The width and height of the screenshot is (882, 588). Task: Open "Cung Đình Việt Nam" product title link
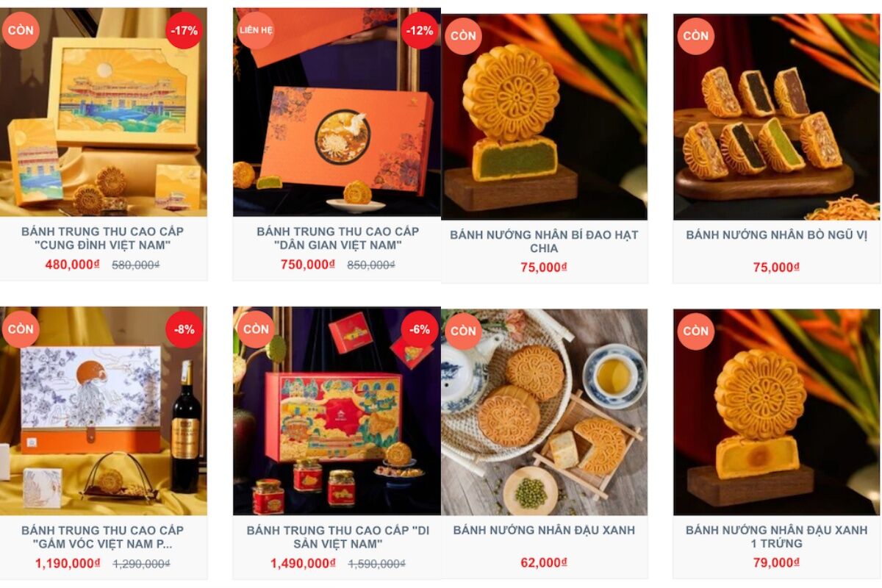[x=103, y=238]
